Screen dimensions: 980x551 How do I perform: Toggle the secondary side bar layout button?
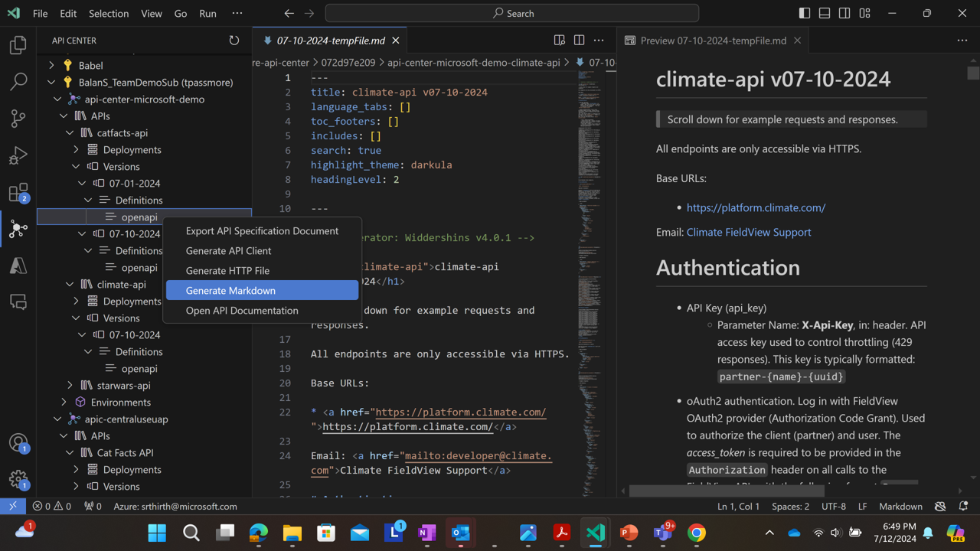pyautogui.click(x=844, y=14)
